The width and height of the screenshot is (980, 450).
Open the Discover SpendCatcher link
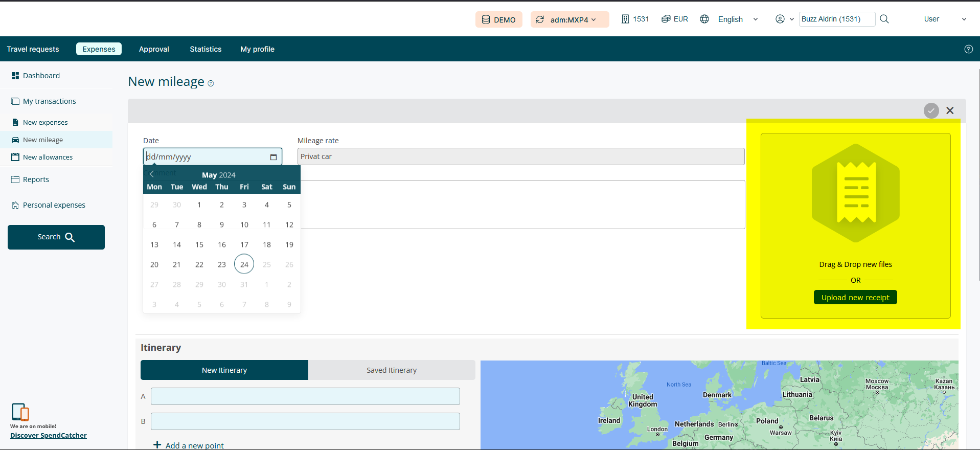49,436
